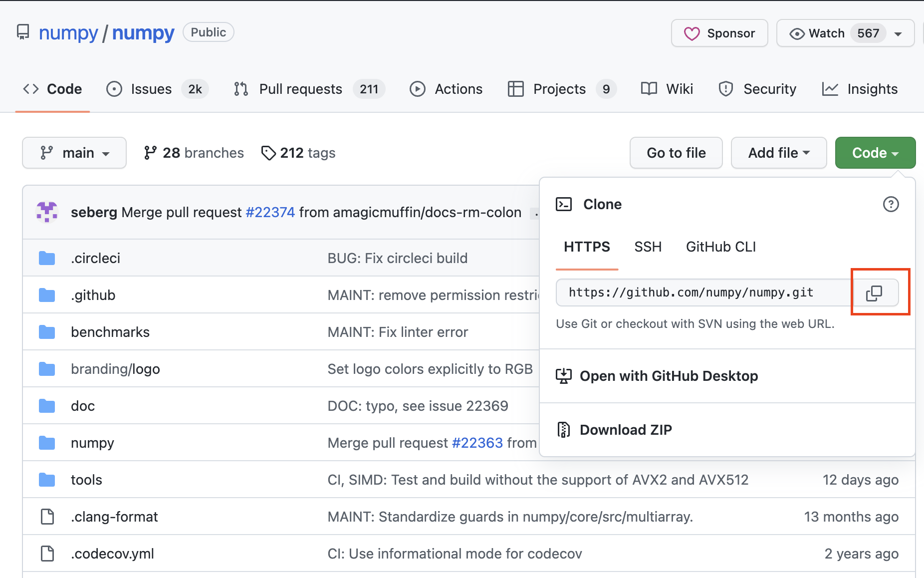Click the clone URL text field

(x=703, y=292)
